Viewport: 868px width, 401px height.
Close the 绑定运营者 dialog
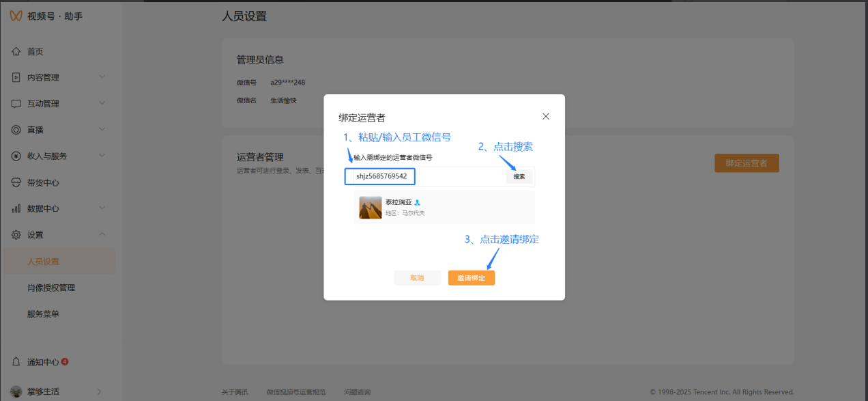pyautogui.click(x=545, y=116)
